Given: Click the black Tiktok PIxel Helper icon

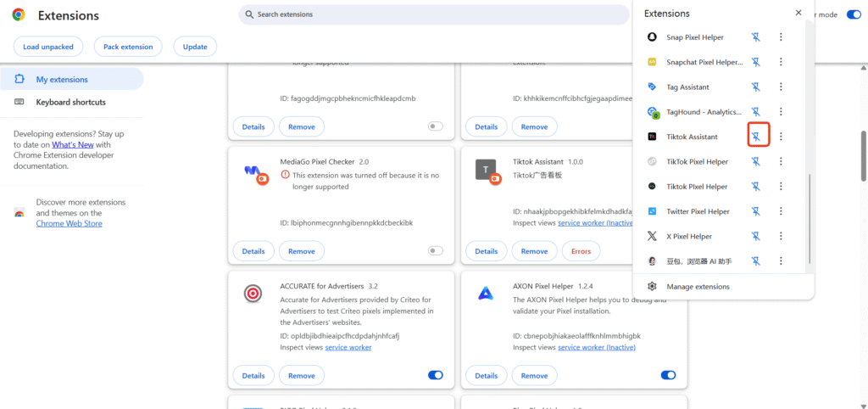Looking at the screenshot, I should pyautogui.click(x=652, y=186).
